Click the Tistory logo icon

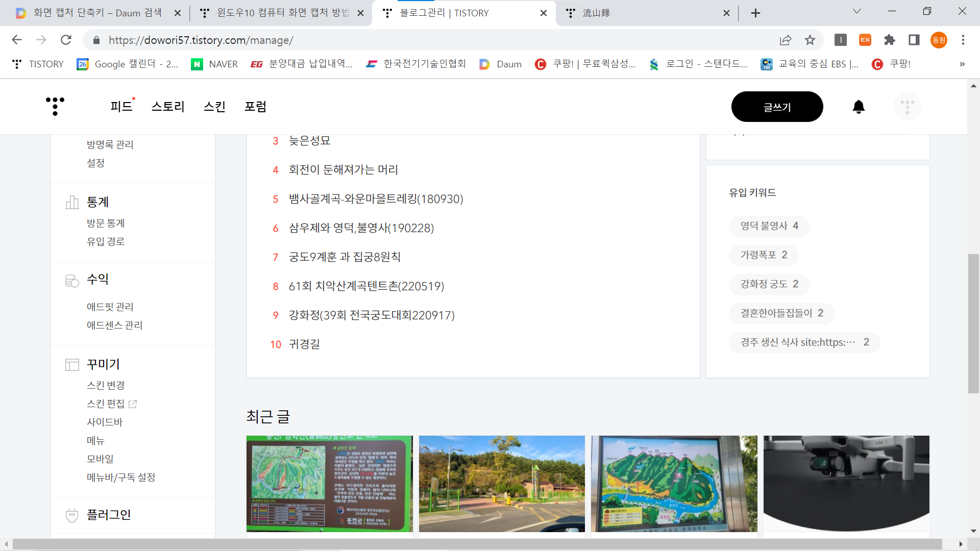coord(55,106)
